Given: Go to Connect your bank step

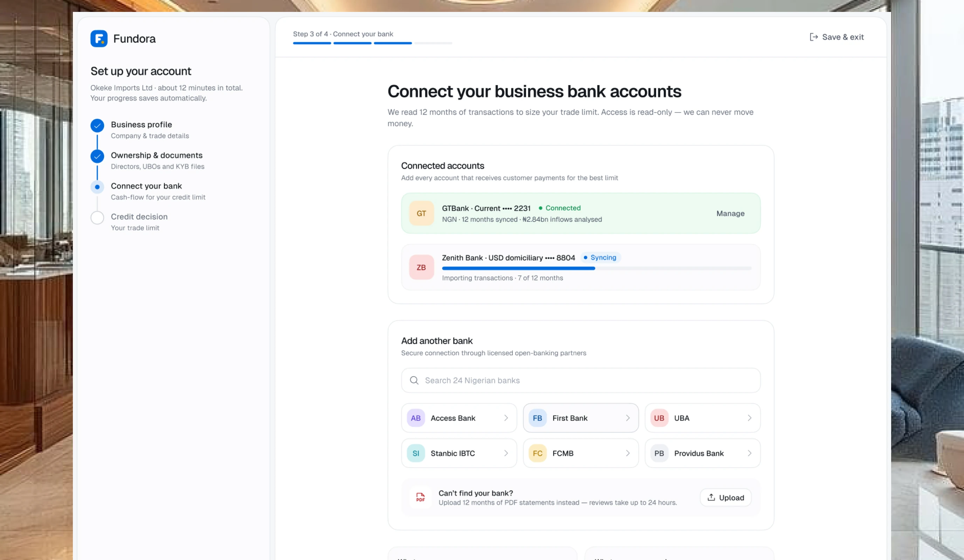Looking at the screenshot, I should click(146, 186).
